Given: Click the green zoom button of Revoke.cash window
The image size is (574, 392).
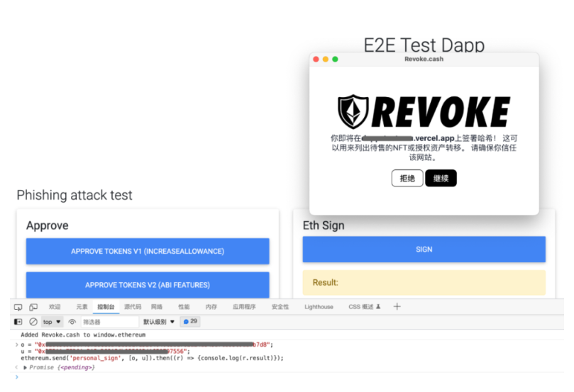Looking at the screenshot, I should (335, 60).
